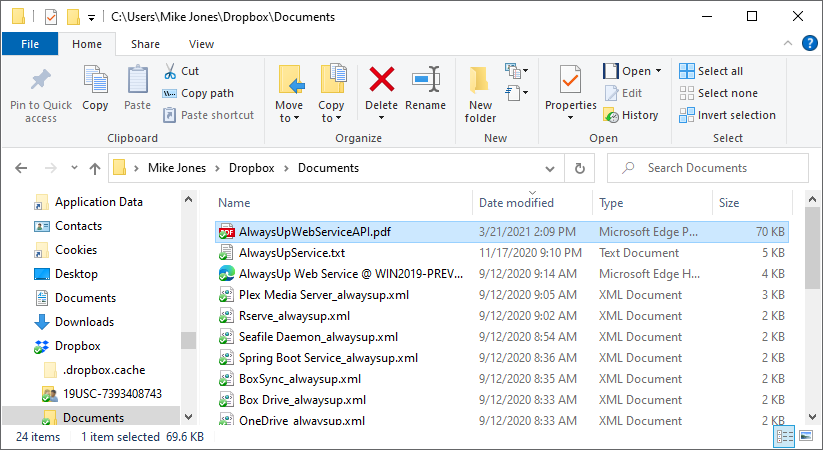The image size is (823, 450).
Task: Expand address bar previous locations dropdown
Action: [550, 169]
